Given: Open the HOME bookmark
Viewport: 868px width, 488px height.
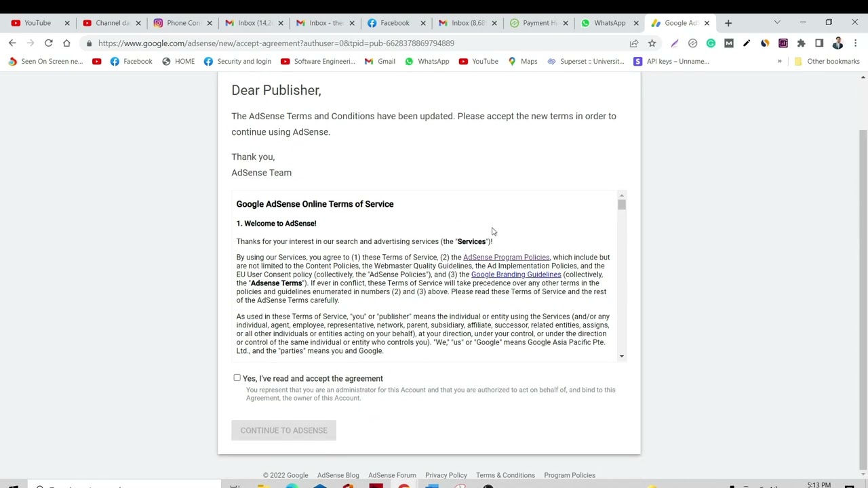Looking at the screenshot, I should [x=178, y=62].
